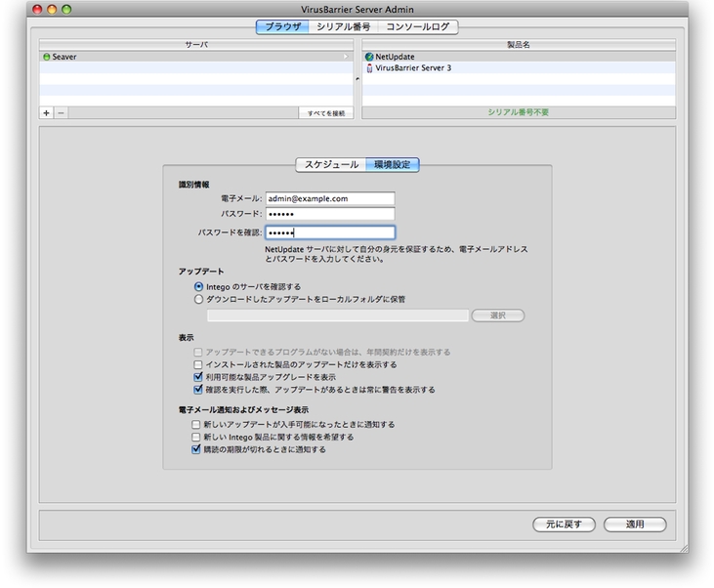
Task: Close the VirusBarrier Server Admin window
Action: [x=38, y=9]
